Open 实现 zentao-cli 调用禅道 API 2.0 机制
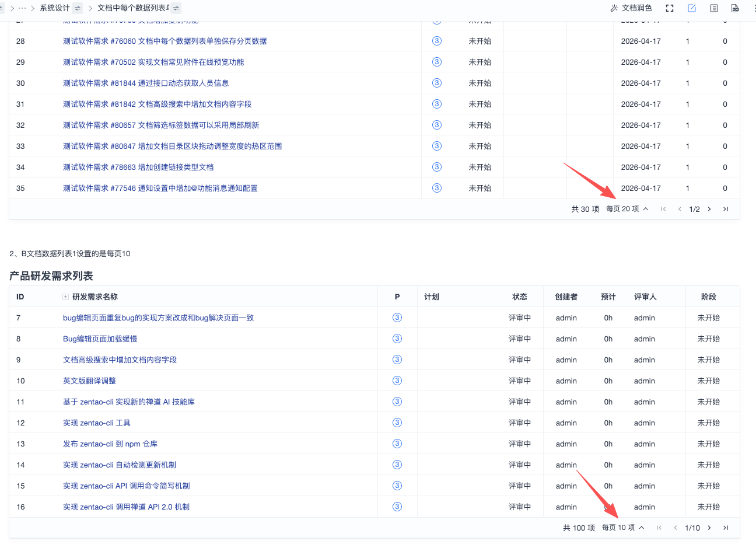The height and width of the screenshot is (544, 756). pos(126,507)
